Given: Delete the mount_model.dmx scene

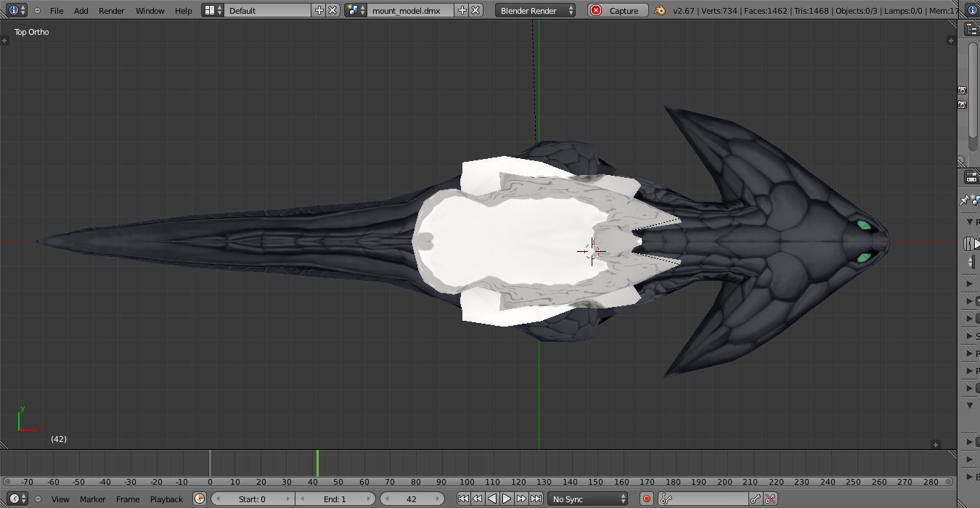Looking at the screenshot, I should 475,10.
